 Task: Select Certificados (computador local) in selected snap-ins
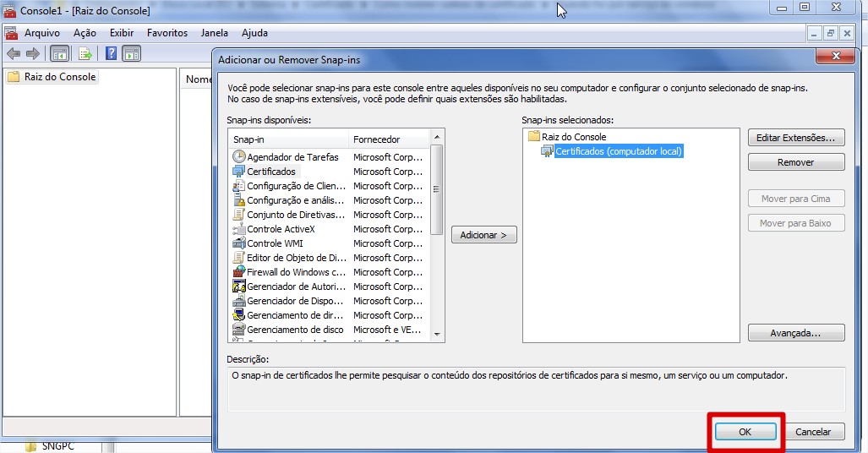point(618,151)
